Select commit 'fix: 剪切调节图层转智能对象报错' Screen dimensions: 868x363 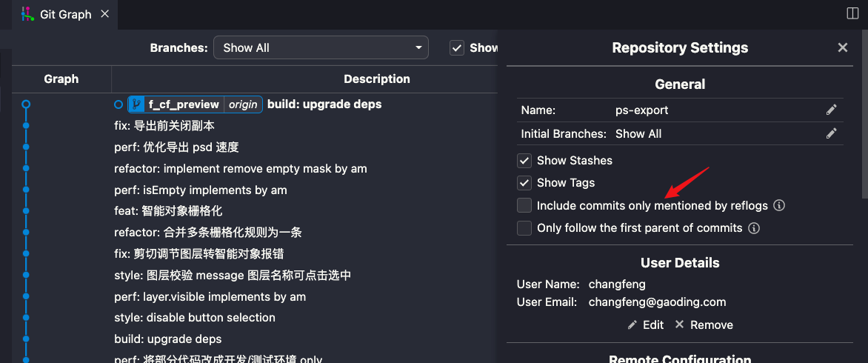(x=198, y=253)
